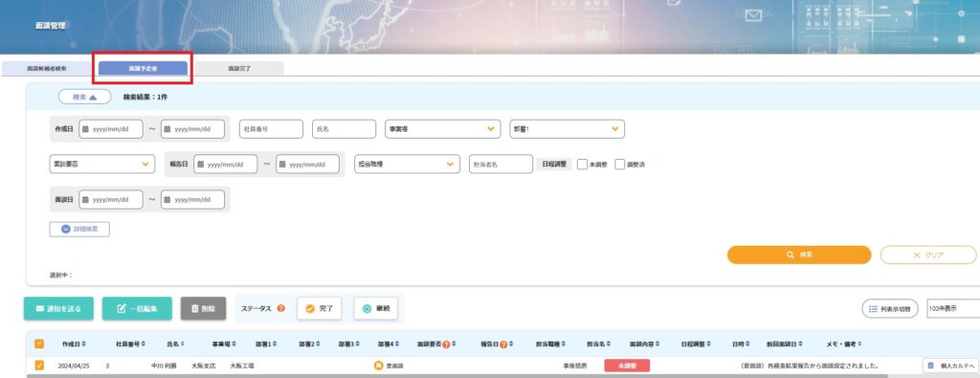Click the ステータス help question mark icon
Viewport: 980px width, 378px height.
click(280, 309)
